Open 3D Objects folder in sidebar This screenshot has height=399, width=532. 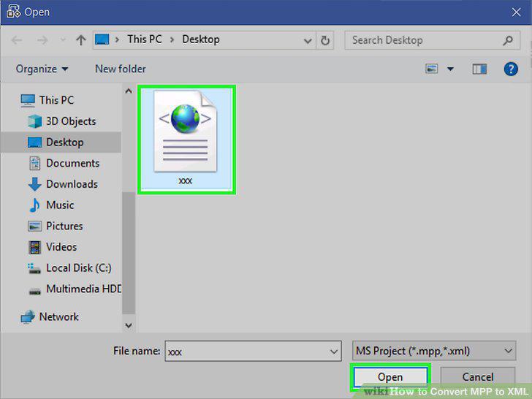(61, 121)
